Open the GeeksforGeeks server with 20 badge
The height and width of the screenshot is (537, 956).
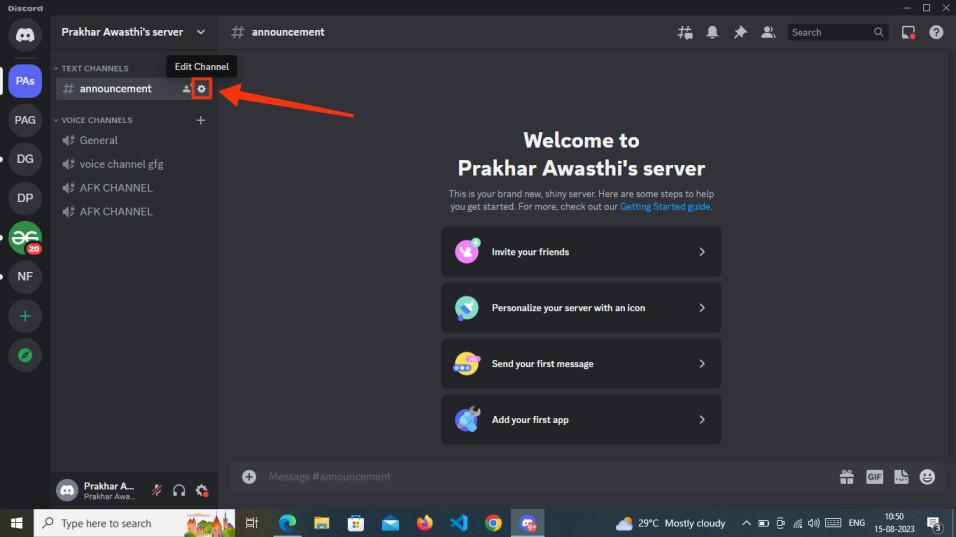point(25,238)
